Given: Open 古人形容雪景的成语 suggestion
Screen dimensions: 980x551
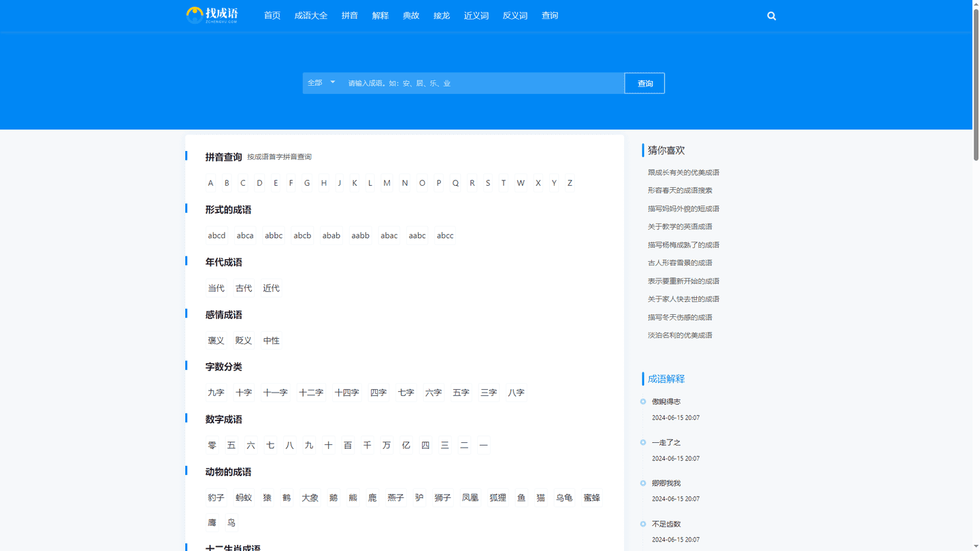Looking at the screenshot, I should point(680,263).
